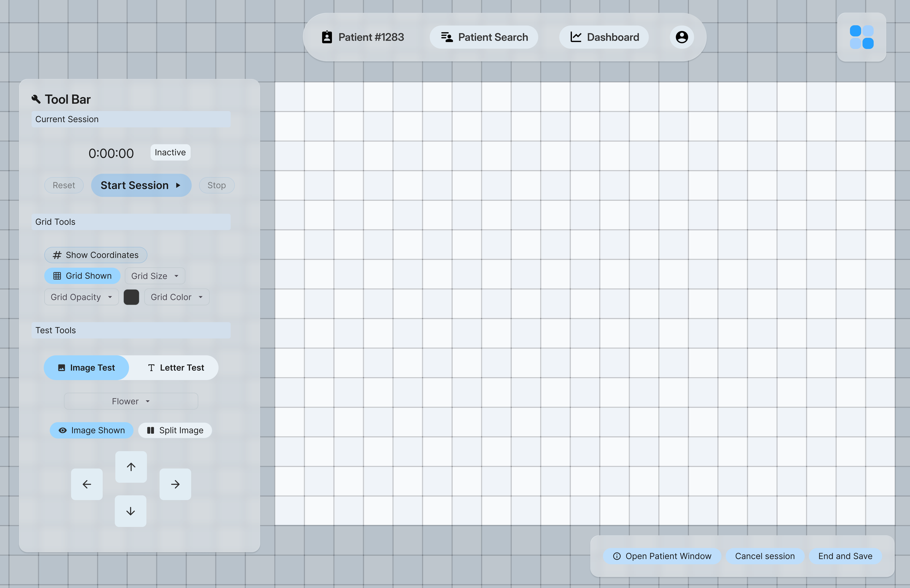Enable Show Coordinates
Screen dimensions: 910x588
pyautogui.click(x=96, y=255)
